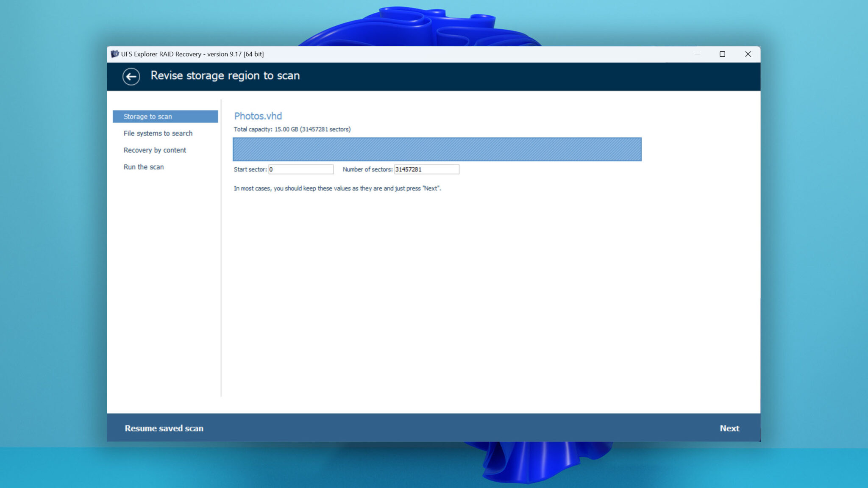Click Resume saved scan
Image resolution: width=868 pixels, height=488 pixels.
click(x=164, y=428)
